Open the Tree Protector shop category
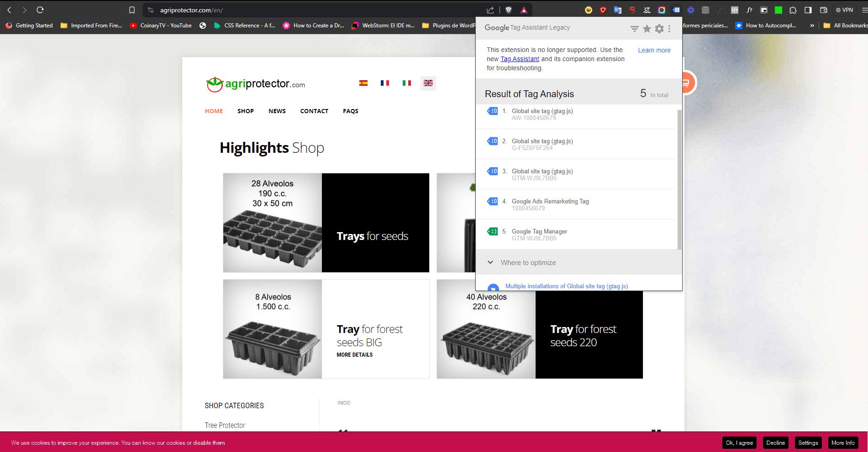Screen dimensions: 868x452 click(x=225, y=425)
